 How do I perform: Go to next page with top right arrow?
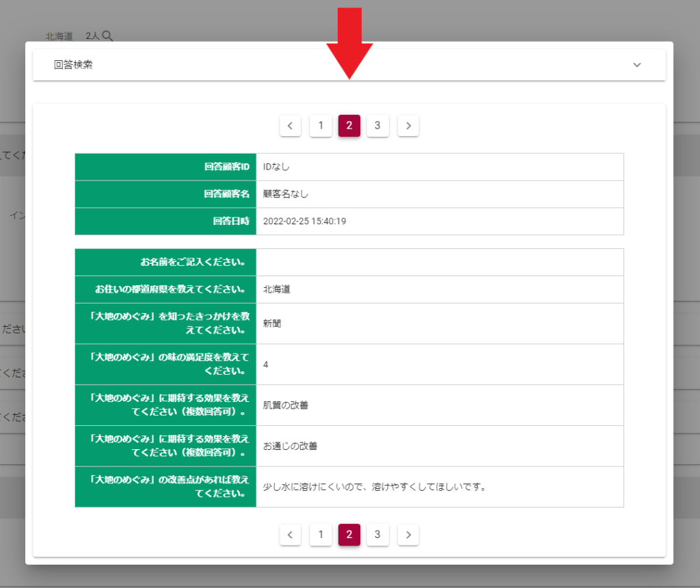click(408, 126)
